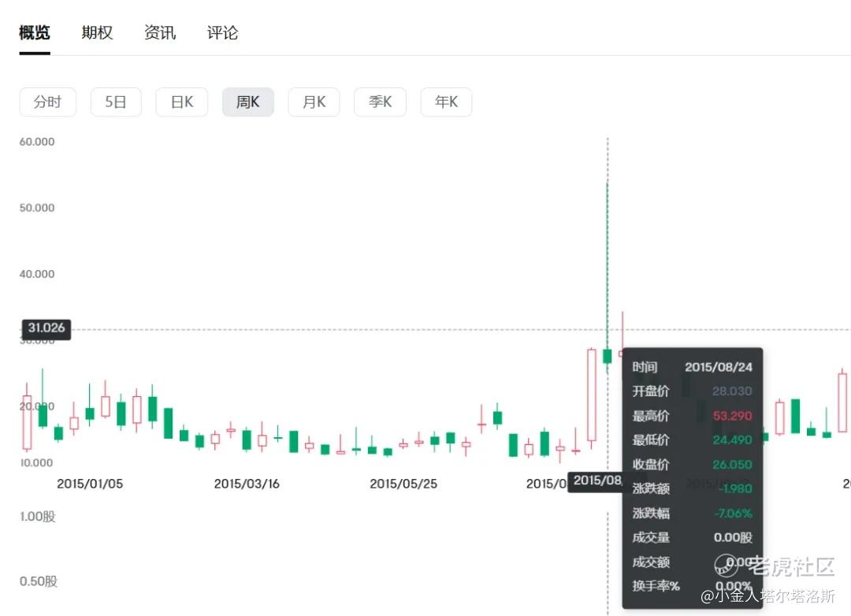Click the 涨跌幅 value -7.06%
The image size is (851, 616).
[x=734, y=514]
